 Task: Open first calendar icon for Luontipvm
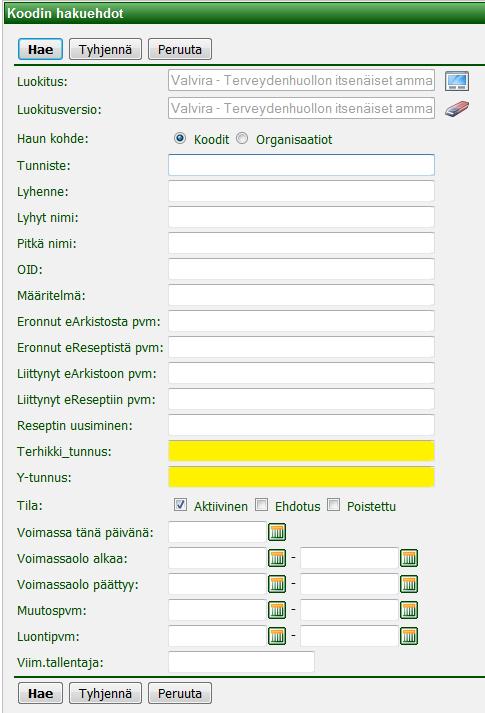tap(277, 636)
